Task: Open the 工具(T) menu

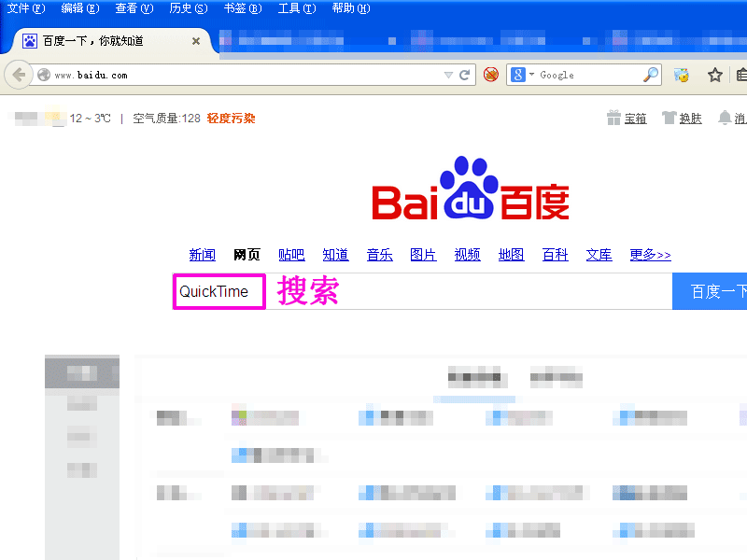Action: click(x=297, y=8)
